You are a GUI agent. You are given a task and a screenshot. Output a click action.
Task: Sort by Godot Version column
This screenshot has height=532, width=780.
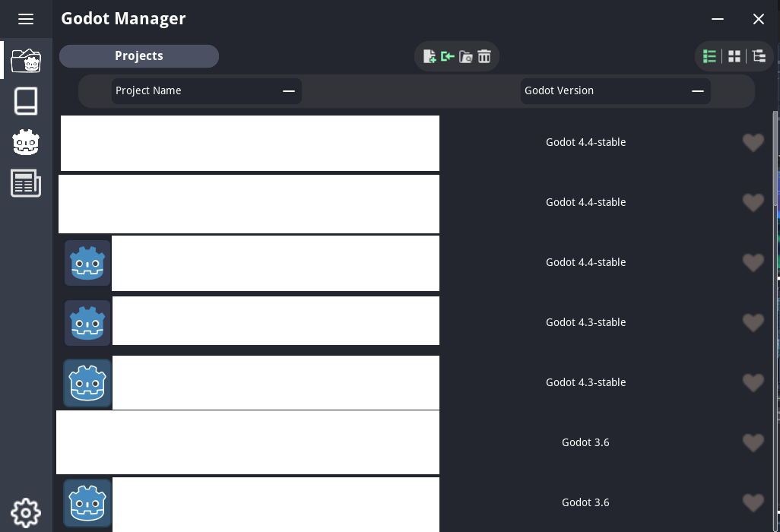pos(615,91)
